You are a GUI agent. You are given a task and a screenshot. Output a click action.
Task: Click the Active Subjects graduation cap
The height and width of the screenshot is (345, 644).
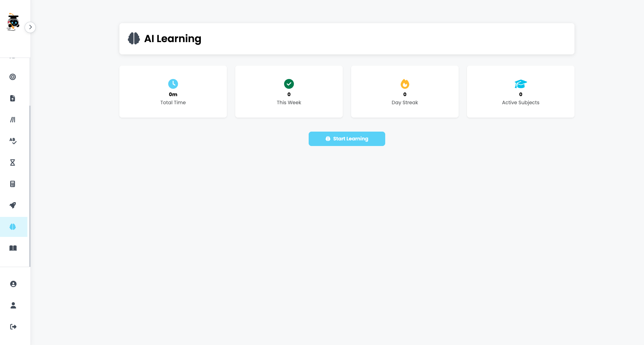click(520, 84)
